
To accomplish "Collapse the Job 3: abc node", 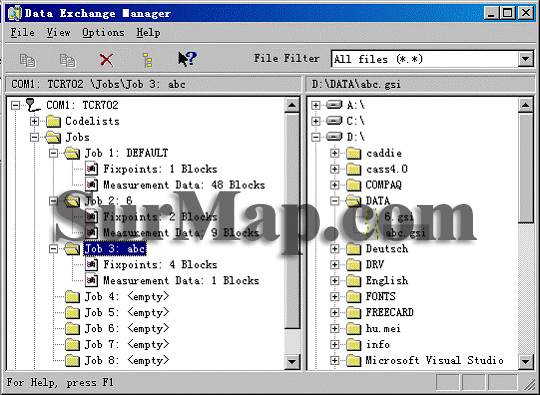I will coord(53,249).
